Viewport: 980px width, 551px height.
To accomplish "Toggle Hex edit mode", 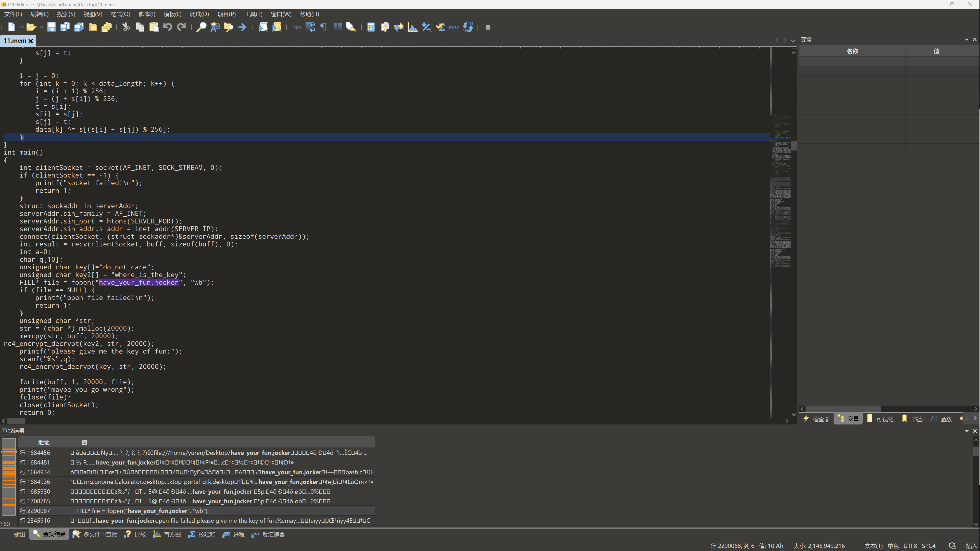I will [x=296, y=27].
